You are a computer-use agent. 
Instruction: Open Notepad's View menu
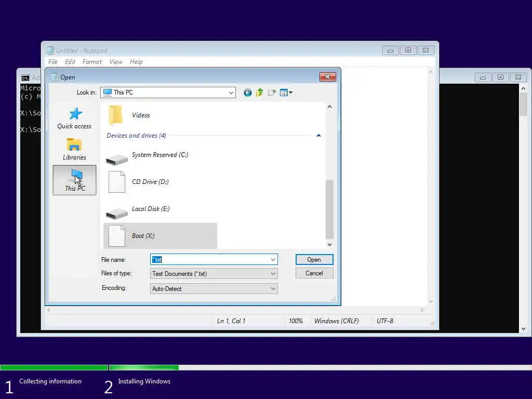click(116, 62)
